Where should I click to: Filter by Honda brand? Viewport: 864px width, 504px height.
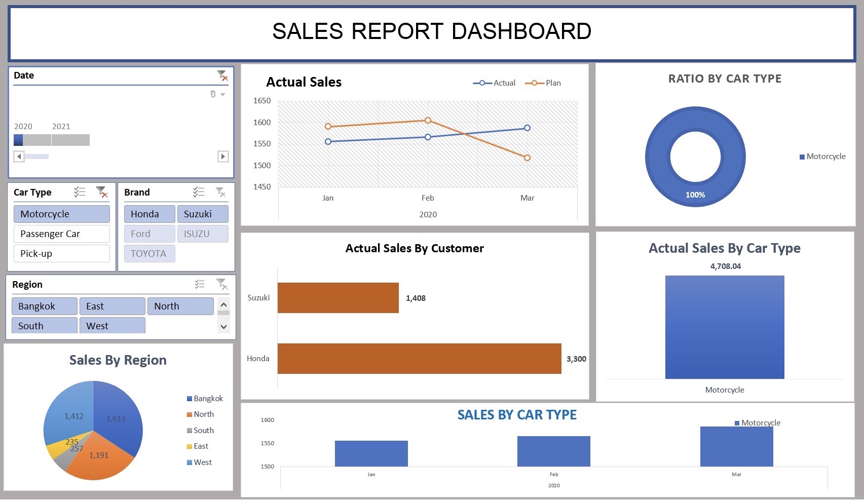(149, 214)
